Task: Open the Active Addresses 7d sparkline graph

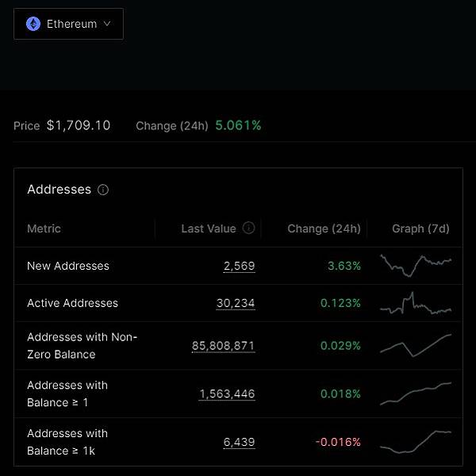Action: (416, 304)
